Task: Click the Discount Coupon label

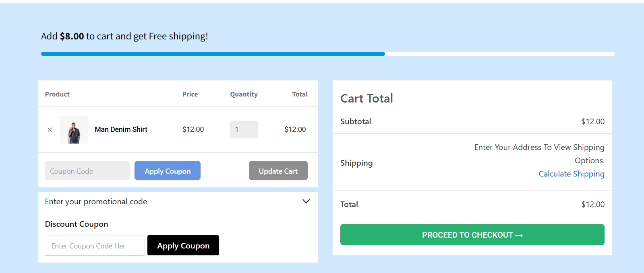Action: click(77, 224)
